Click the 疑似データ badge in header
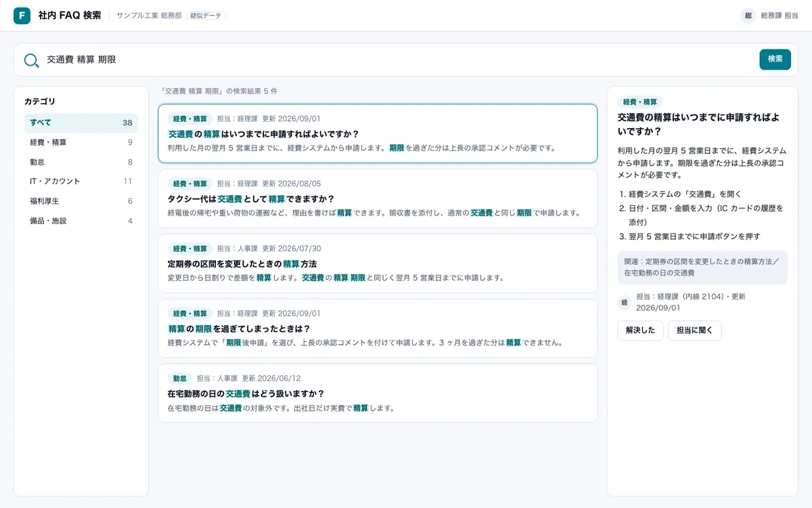 (x=206, y=16)
